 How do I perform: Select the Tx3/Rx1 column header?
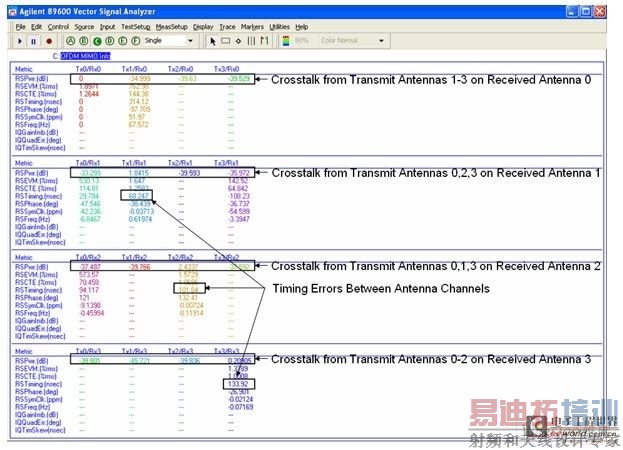tap(226, 163)
